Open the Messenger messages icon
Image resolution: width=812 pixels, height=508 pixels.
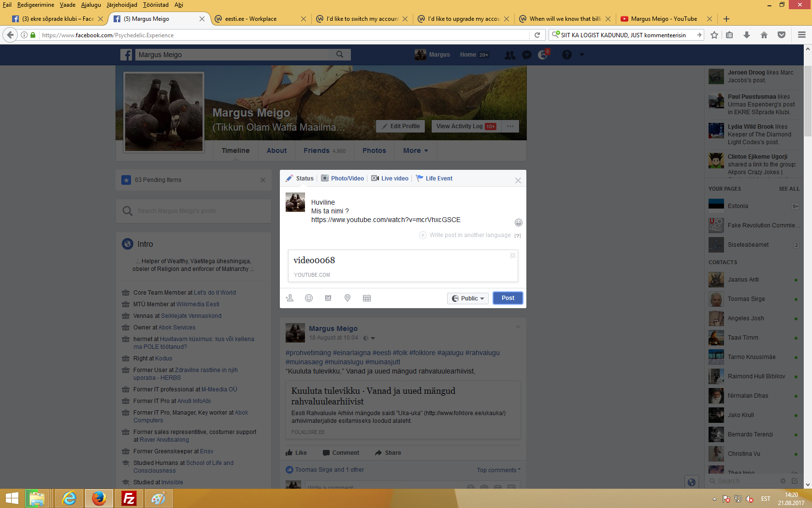527,55
